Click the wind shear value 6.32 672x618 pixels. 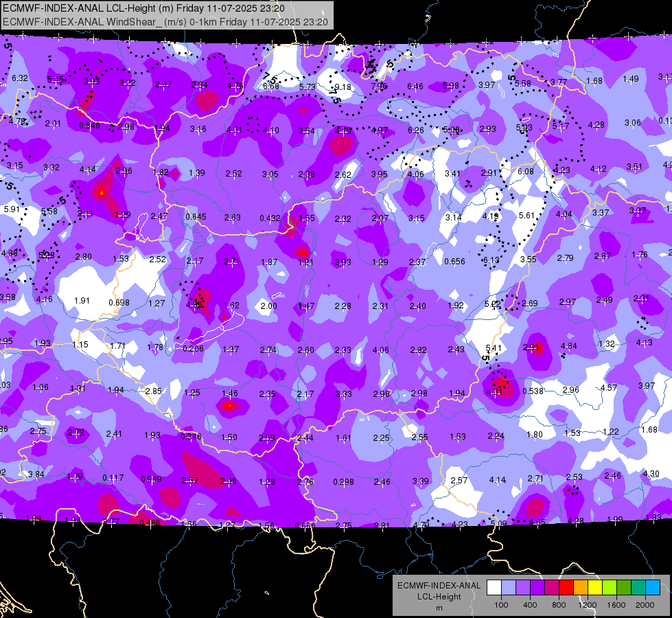(x=20, y=78)
